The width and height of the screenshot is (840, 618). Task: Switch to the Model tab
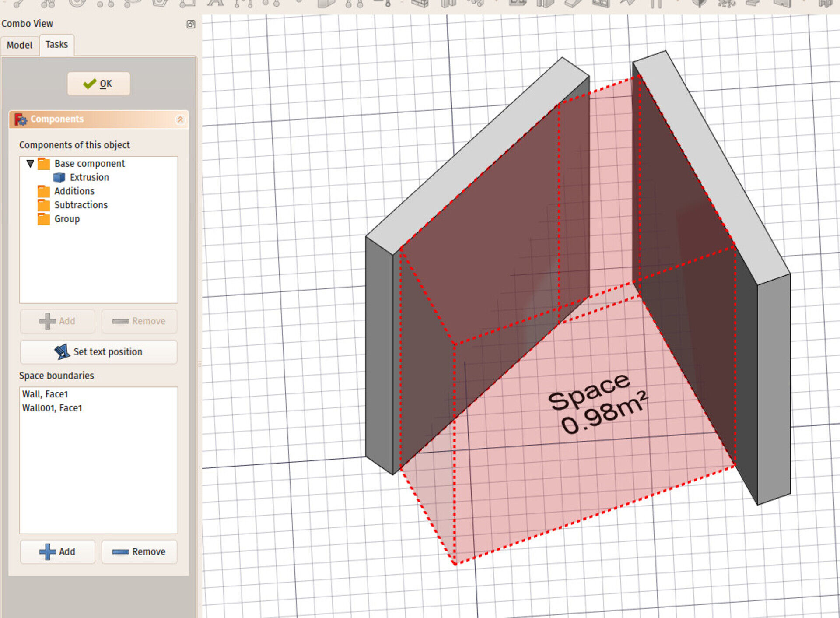[19, 45]
